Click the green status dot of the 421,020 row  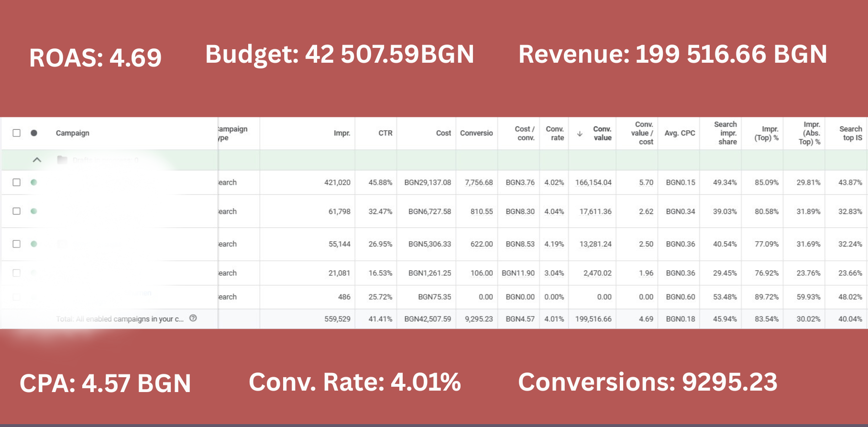pyautogui.click(x=34, y=182)
